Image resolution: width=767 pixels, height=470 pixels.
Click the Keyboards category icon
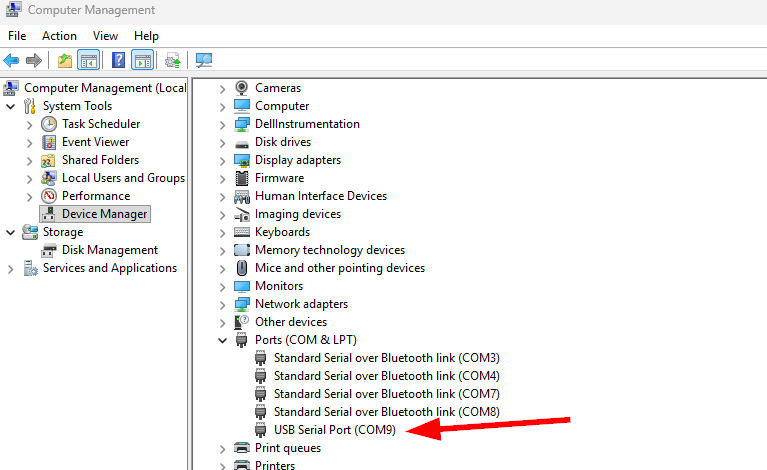242,232
